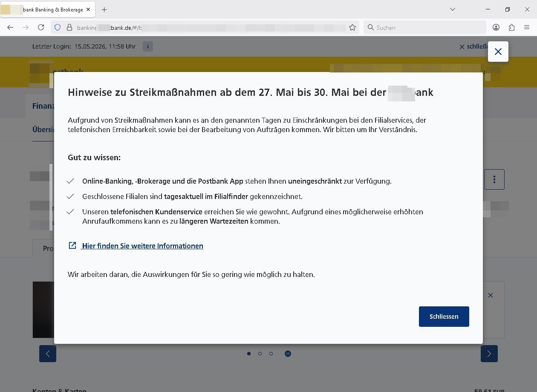The image size is (537, 392).
Task: Open the Firefox account icon
Action: click(x=496, y=27)
